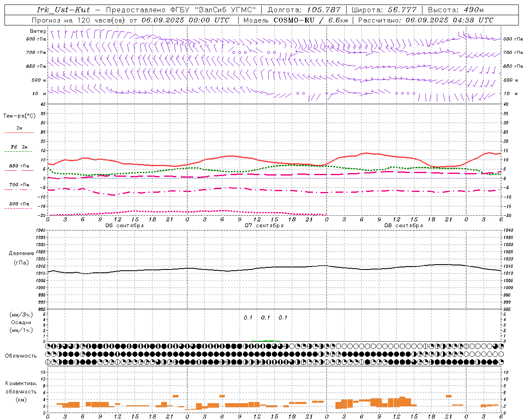Click the (мм/1ч.) precipitation unit label
The height and width of the screenshot is (420, 525).
21,330
